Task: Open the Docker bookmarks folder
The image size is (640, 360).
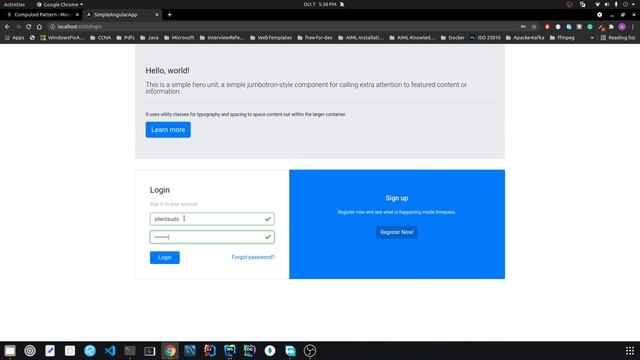Action: (453, 38)
